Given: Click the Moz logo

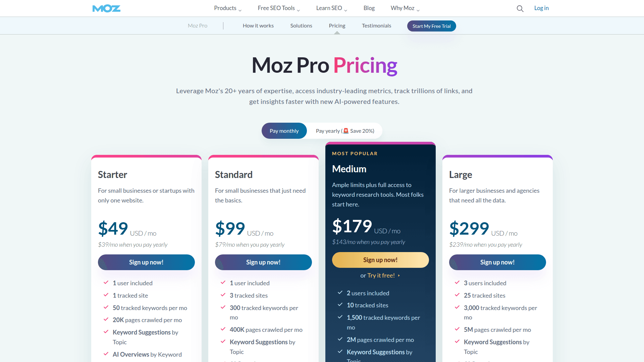Looking at the screenshot, I should pos(106,8).
